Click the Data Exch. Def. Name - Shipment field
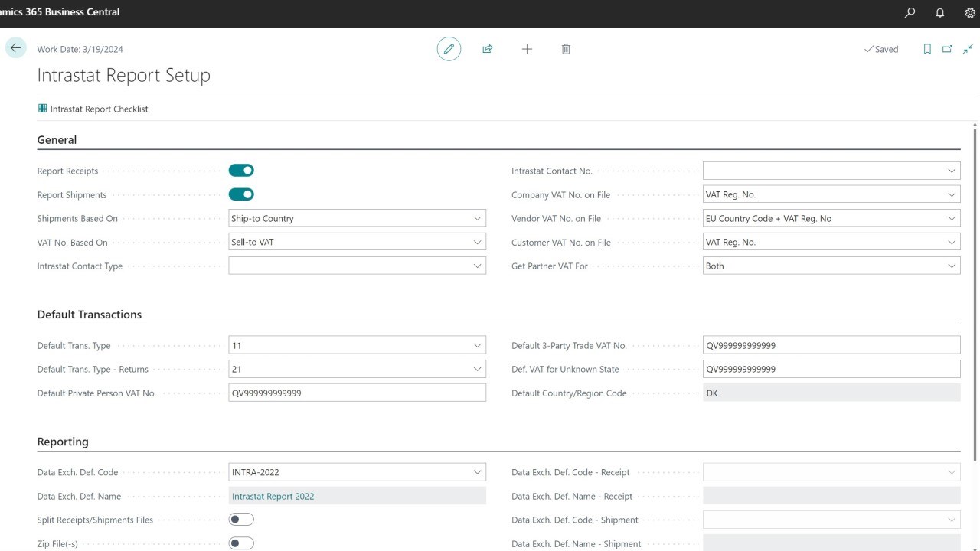 click(x=831, y=543)
